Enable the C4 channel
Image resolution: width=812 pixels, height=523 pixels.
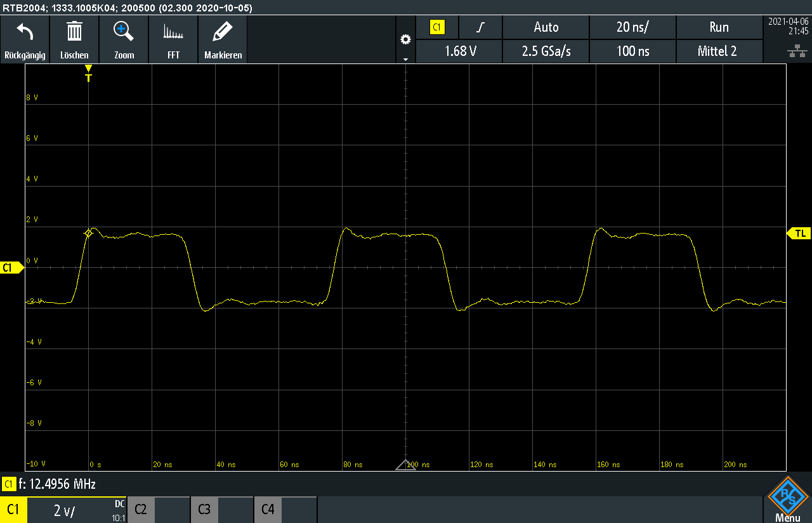pyautogui.click(x=268, y=510)
